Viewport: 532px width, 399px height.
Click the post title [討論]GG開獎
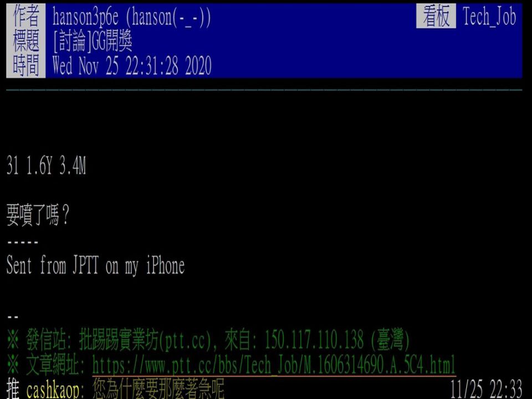click(93, 41)
